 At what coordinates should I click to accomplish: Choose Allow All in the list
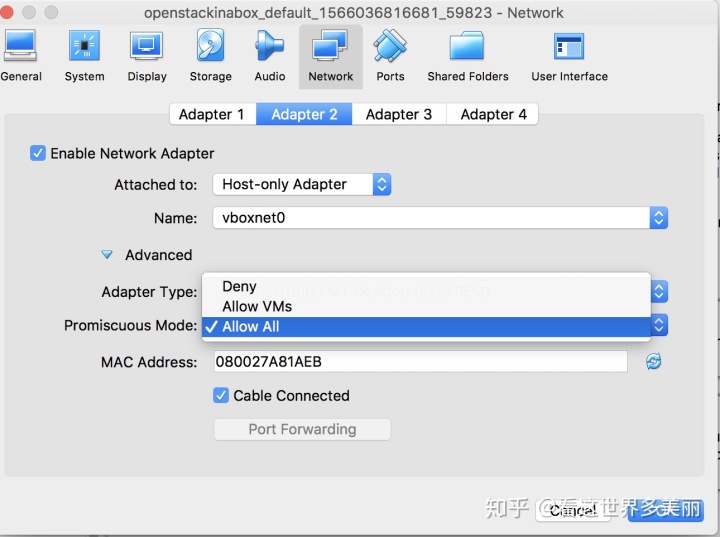point(426,327)
